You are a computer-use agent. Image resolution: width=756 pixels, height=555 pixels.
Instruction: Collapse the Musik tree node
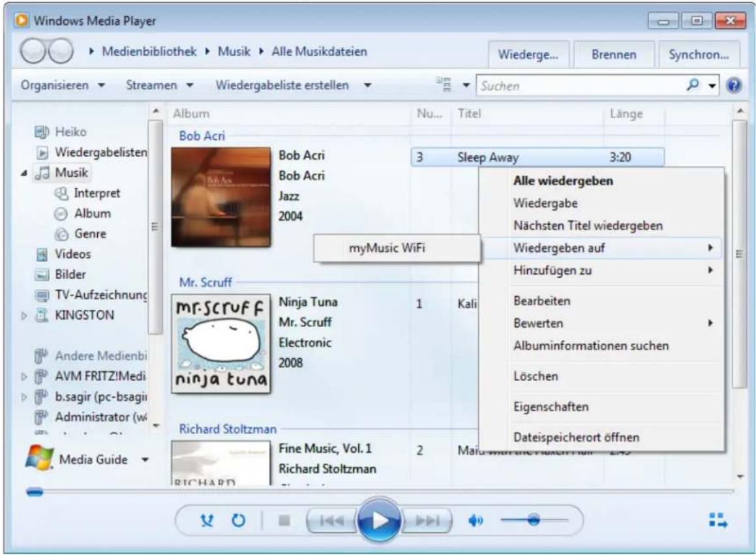23,173
